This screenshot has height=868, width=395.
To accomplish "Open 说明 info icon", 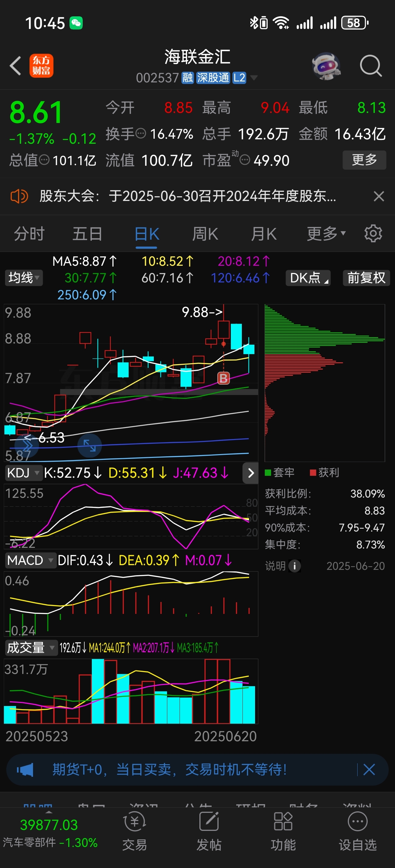I will [x=295, y=566].
